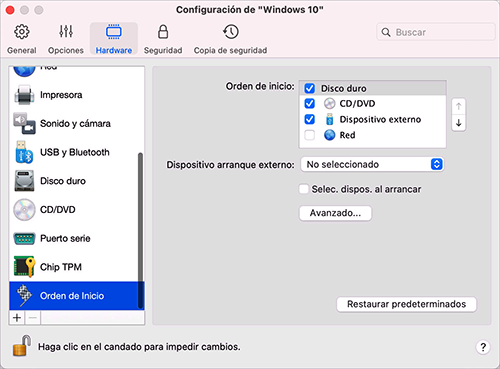Enable Red in boot order
This screenshot has height=369, width=500.
(x=310, y=135)
